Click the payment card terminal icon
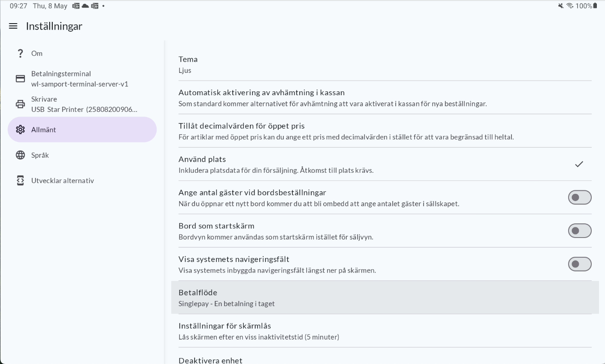The width and height of the screenshot is (605, 364). pos(20,79)
